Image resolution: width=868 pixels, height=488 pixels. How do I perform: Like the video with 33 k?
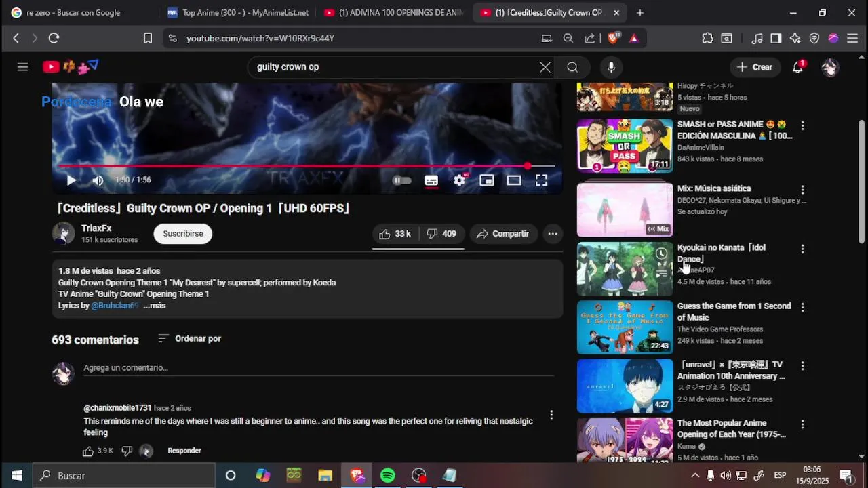(x=395, y=234)
